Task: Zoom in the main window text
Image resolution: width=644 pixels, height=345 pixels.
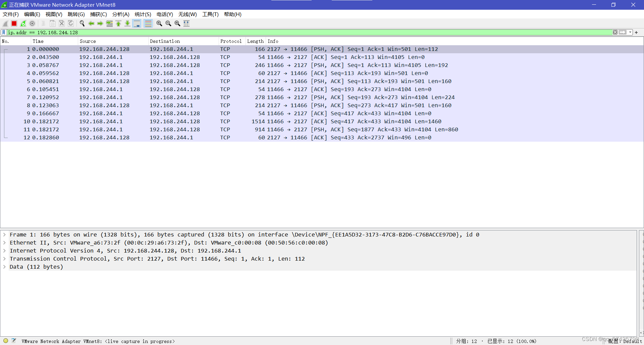Action: point(159,23)
